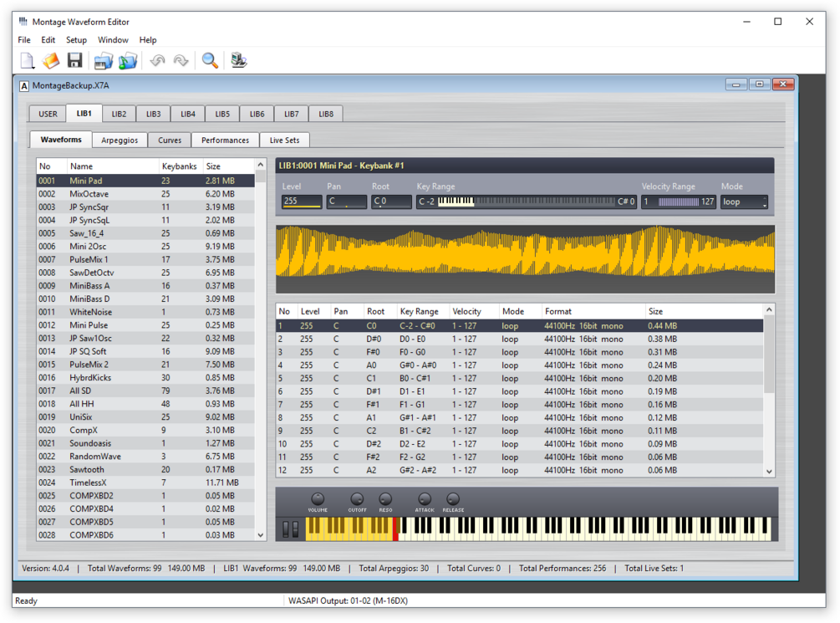This screenshot has height=623, width=840.
Task: Open the Setup menu
Action: [x=76, y=39]
